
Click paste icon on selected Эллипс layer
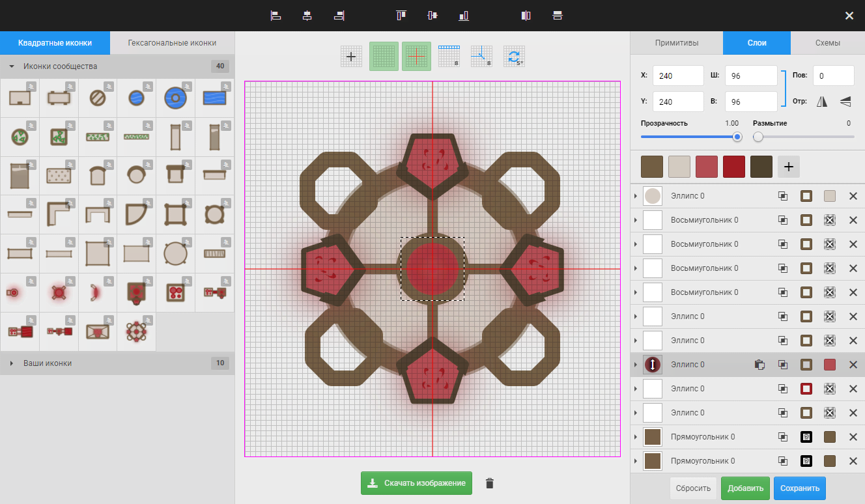(x=759, y=365)
